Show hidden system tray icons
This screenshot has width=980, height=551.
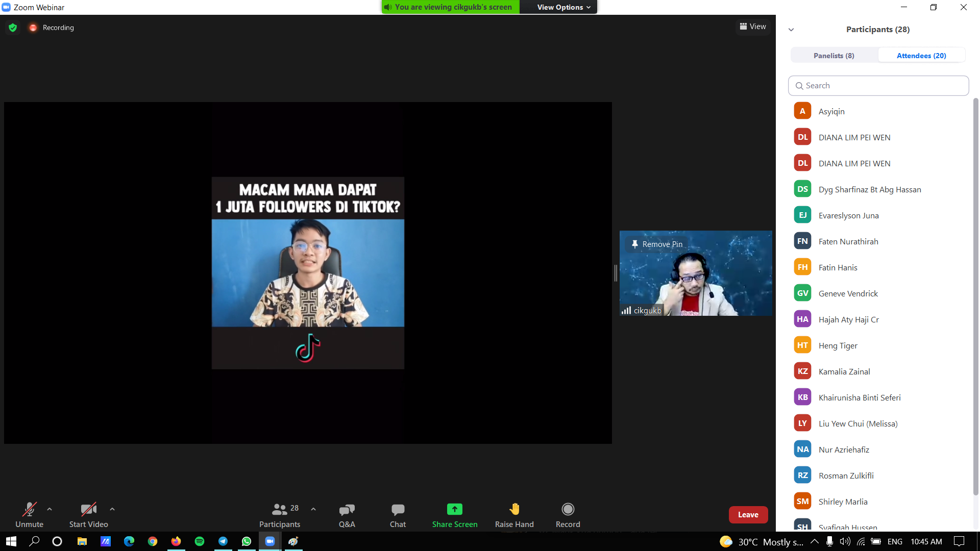click(815, 541)
